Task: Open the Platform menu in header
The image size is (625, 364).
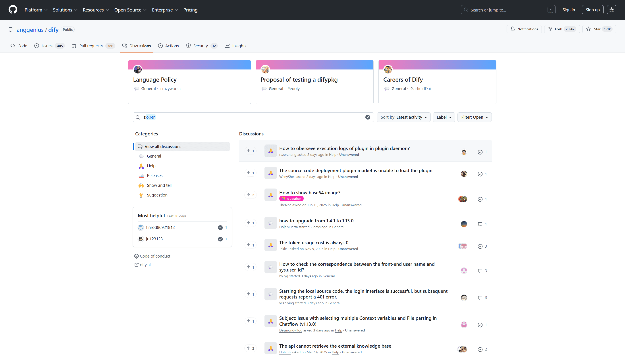Action: coord(36,10)
